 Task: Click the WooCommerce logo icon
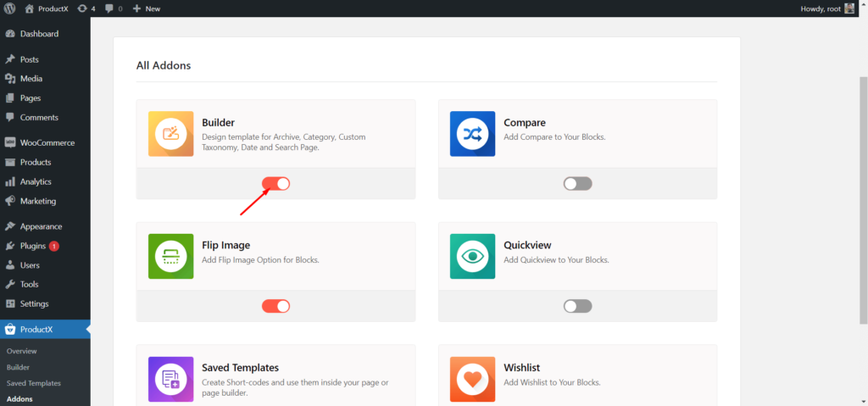10,142
